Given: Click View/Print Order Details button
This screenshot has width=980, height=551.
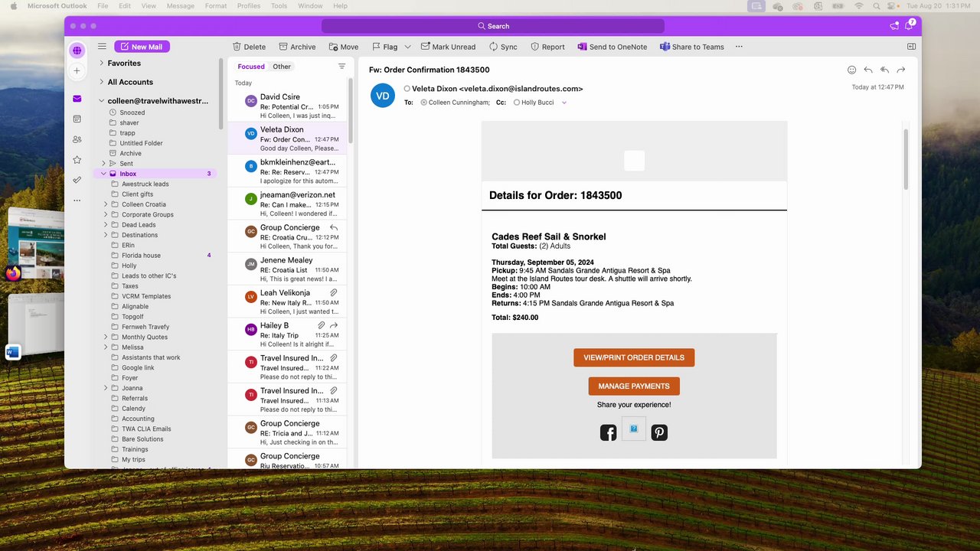Looking at the screenshot, I should coord(634,357).
